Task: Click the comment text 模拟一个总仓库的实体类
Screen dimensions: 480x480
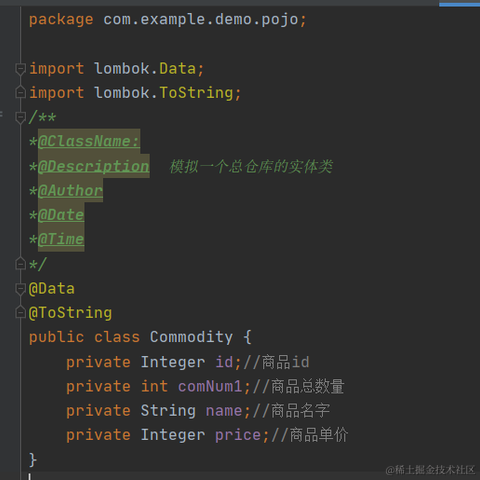Action: tap(251, 166)
